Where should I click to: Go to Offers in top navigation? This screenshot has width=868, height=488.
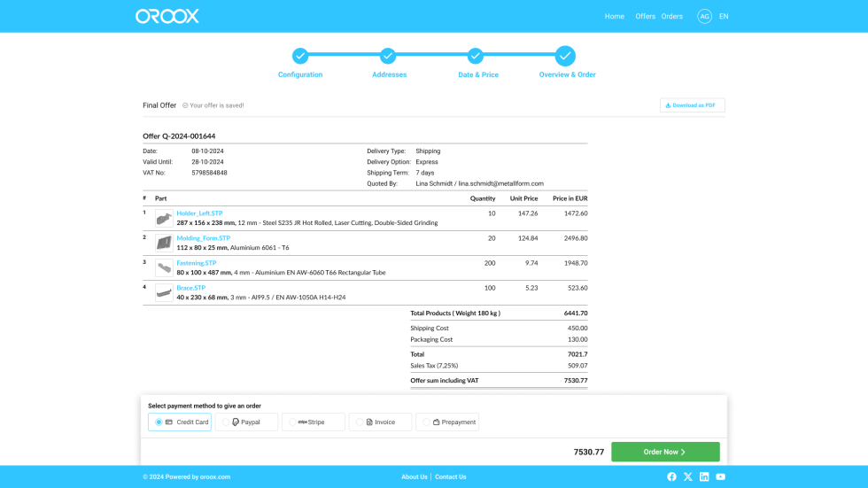645,16
